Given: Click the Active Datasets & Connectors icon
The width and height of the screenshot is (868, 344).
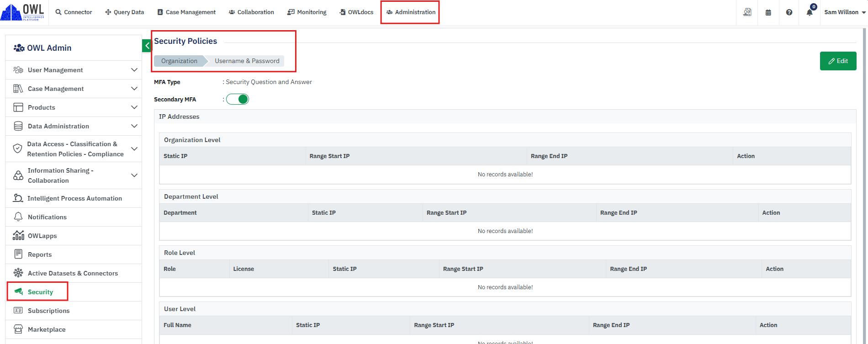Looking at the screenshot, I should (18, 273).
